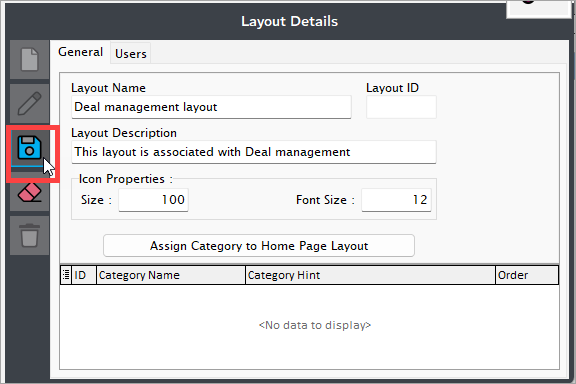Sort by Category Hint column header
Screen dimensions: 576x384
point(370,275)
